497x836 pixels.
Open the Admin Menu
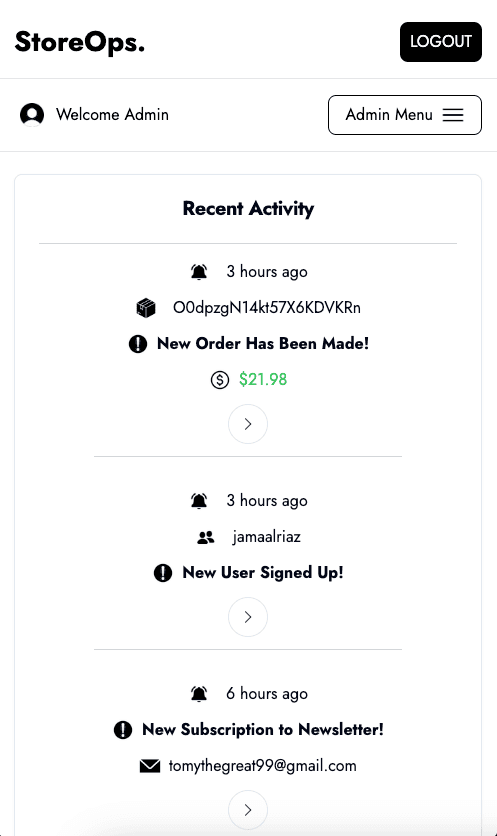[x=405, y=115]
